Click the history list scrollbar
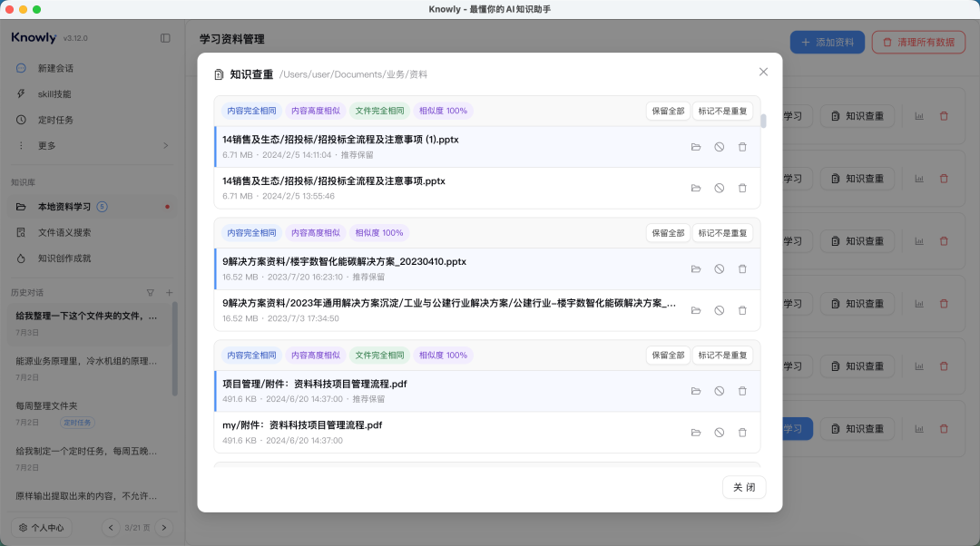The image size is (980, 546). tap(175, 348)
